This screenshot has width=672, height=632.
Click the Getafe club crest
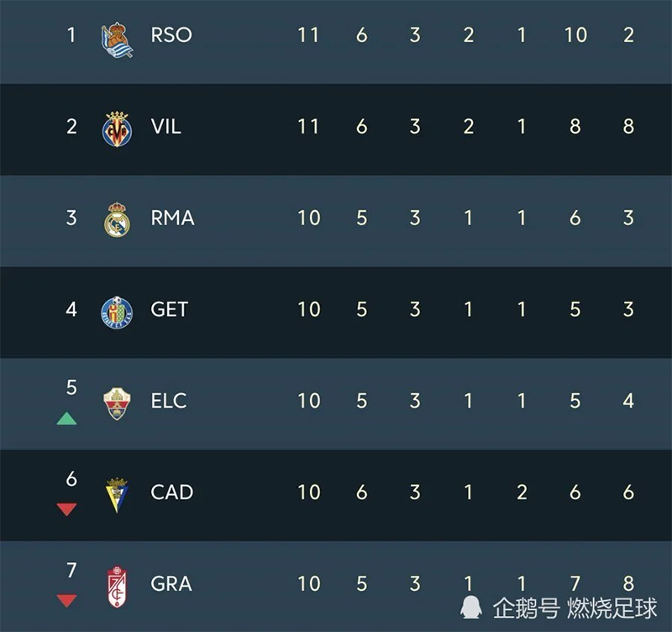[x=117, y=312]
